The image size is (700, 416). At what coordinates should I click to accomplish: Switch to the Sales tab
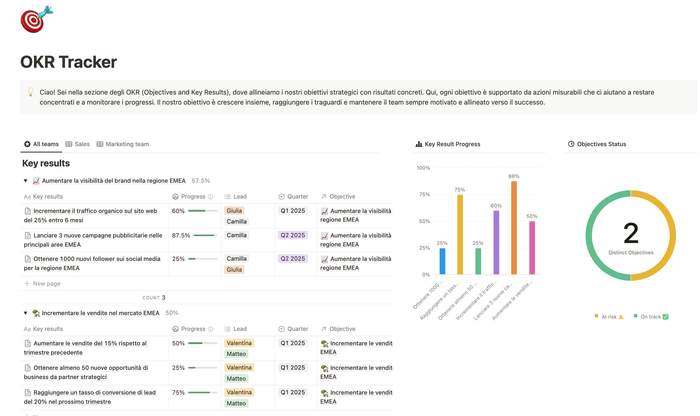pyautogui.click(x=77, y=144)
